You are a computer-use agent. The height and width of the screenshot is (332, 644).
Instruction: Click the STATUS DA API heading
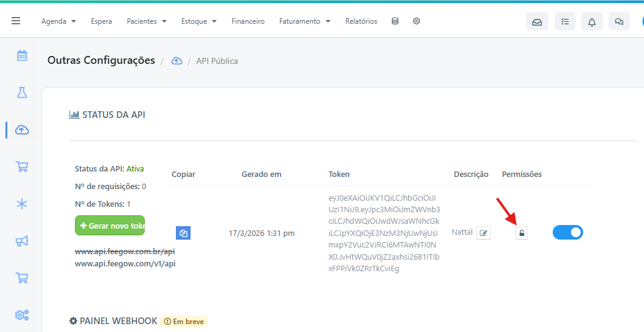[107, 115]
